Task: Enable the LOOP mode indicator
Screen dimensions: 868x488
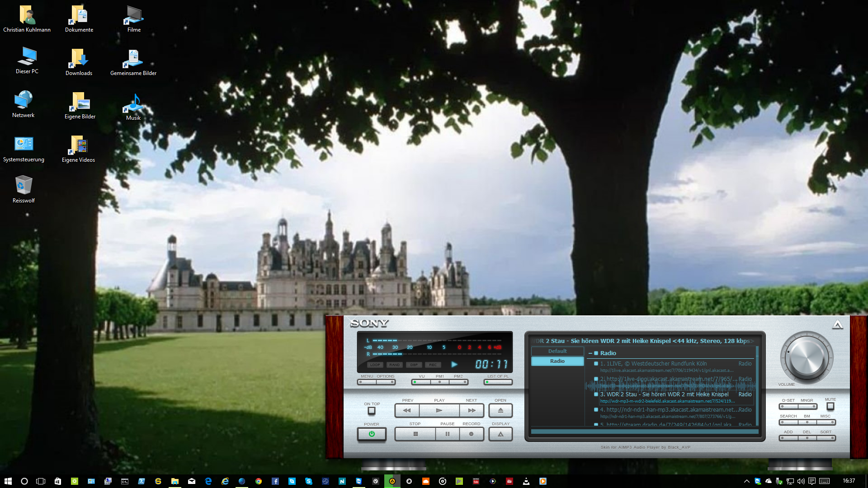Action: [375, 365]
